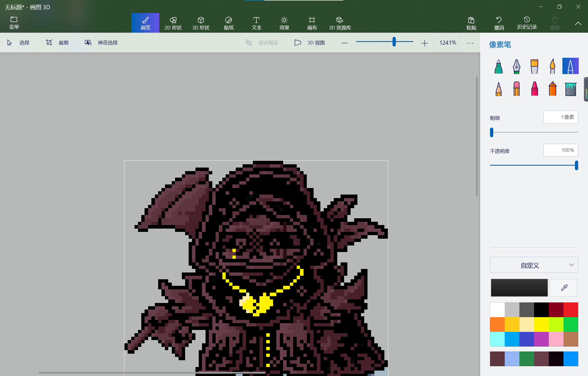Screen dimensions: 588x376
Task: Choose the cyan color swatch
Action: click(x=497, y=339)
